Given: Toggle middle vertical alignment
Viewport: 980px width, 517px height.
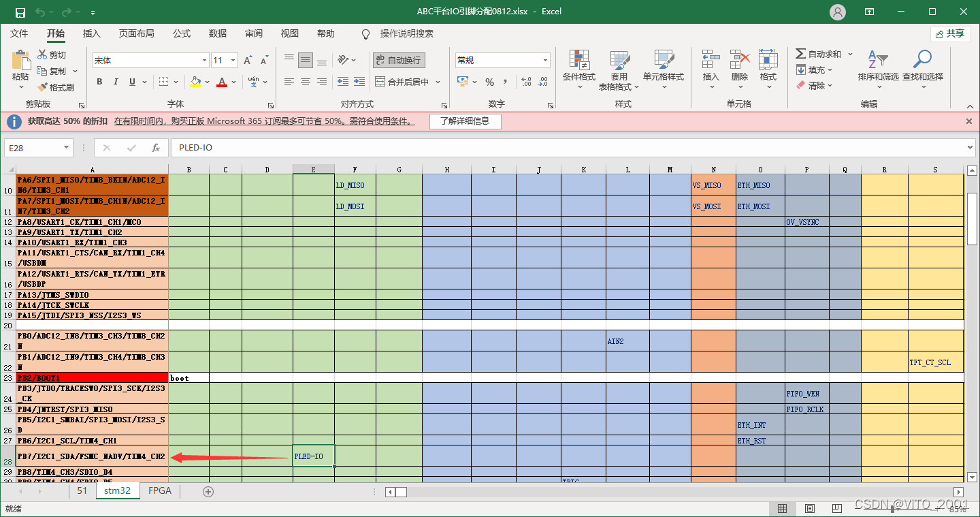Looking at the screenshot, I should coord(306,60).
